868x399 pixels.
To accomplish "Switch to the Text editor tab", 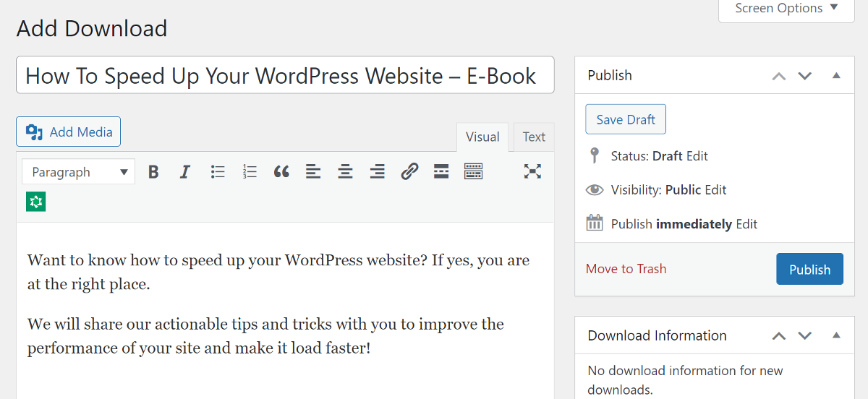I will 534,137.
